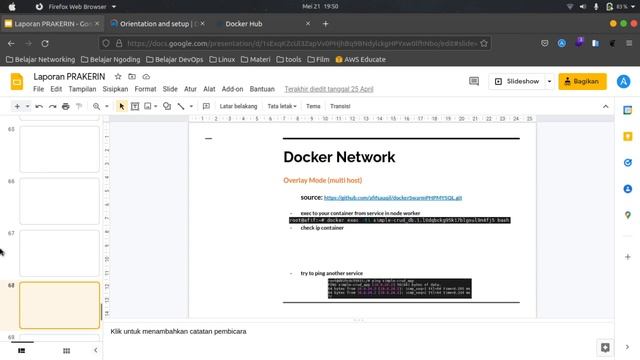Open Google Maps side panel
Image resolution: width=640 pixels, height=360 pixels.
[x=628, y=215]
